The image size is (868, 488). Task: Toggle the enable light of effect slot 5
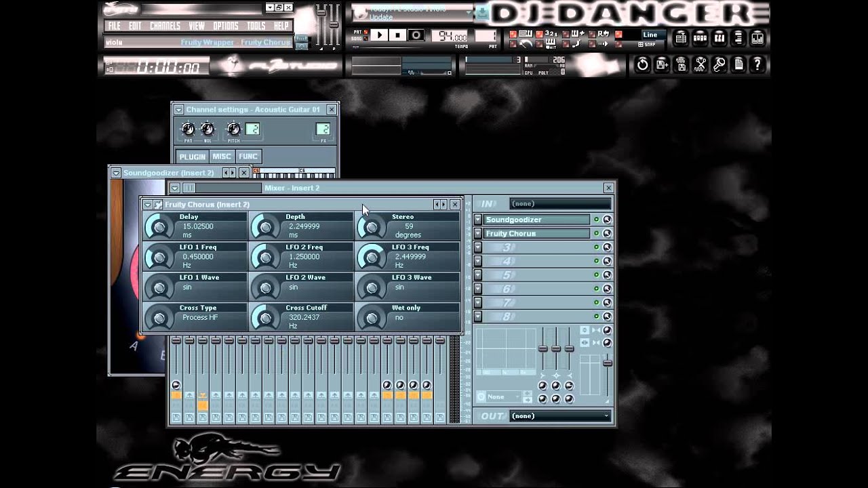(x=597, y=275)
